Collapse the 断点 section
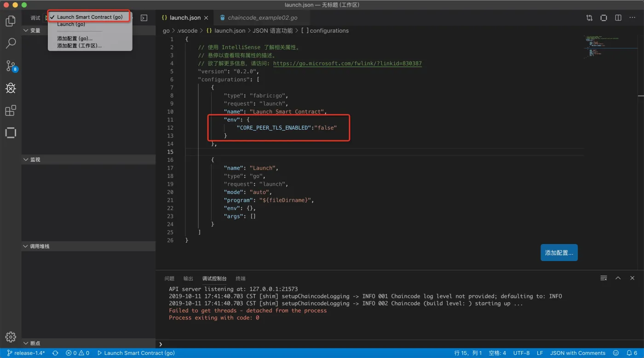This screenshot has height=358, width=644. 88,343
